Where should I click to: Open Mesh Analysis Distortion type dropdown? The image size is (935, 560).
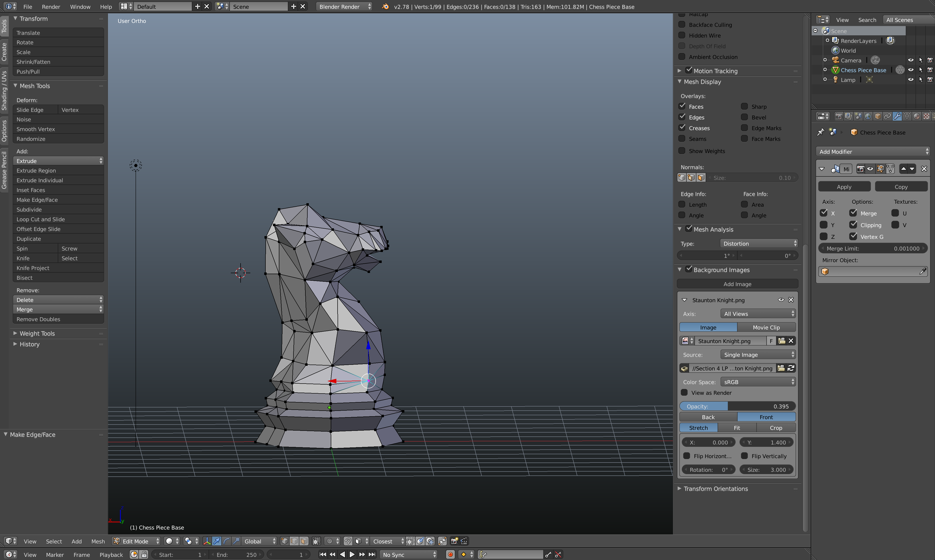[759, 243]
